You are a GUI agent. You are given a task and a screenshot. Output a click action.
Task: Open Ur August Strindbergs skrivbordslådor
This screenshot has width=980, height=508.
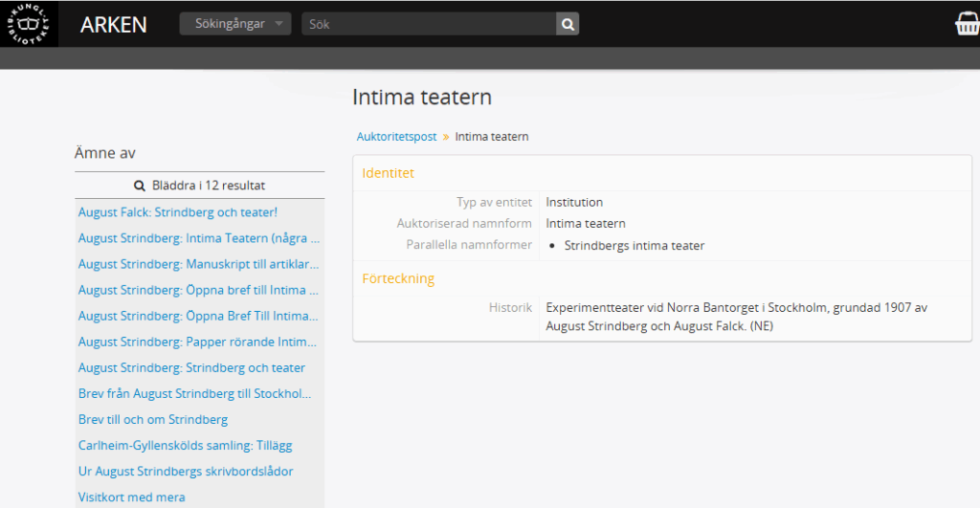coord(186,472)
